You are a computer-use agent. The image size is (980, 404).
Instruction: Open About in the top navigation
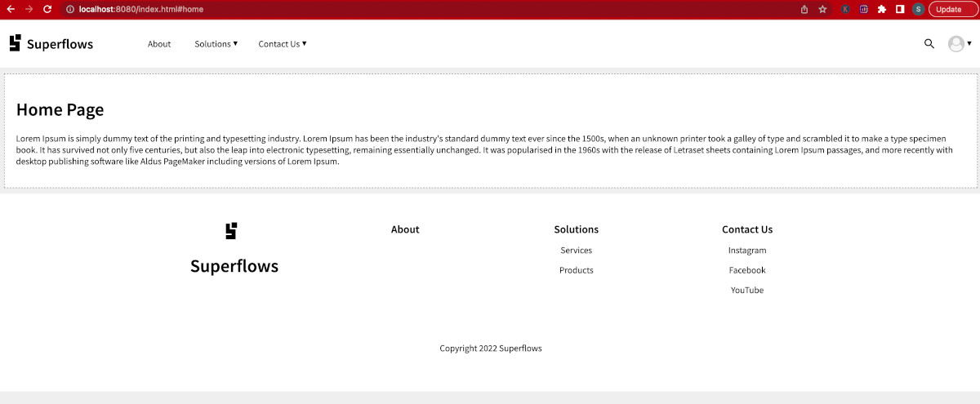click(159, 44)
